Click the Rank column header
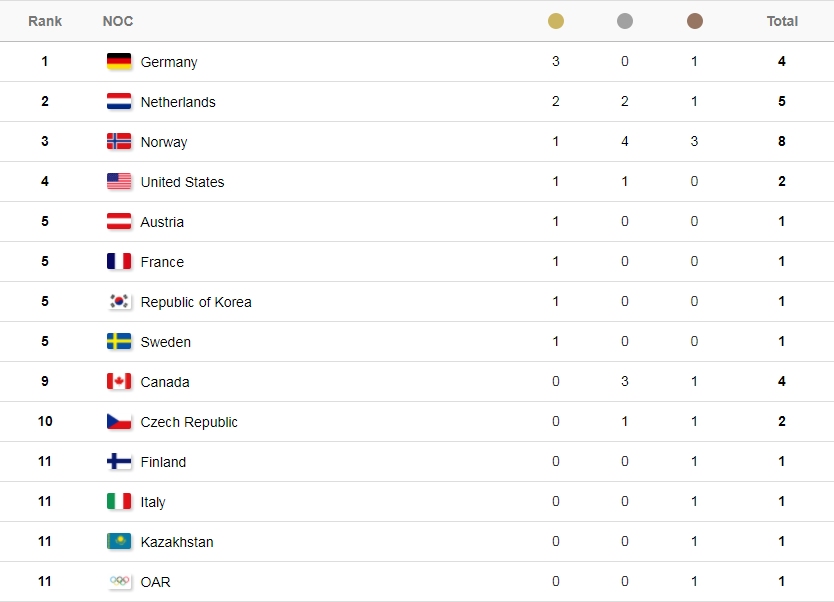 coord(45,21)
